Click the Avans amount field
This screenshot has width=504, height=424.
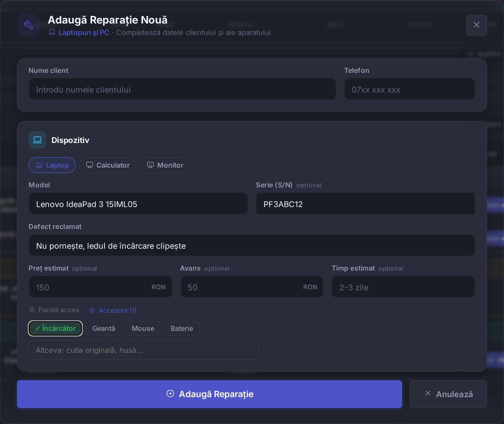[x=252, y=287]
